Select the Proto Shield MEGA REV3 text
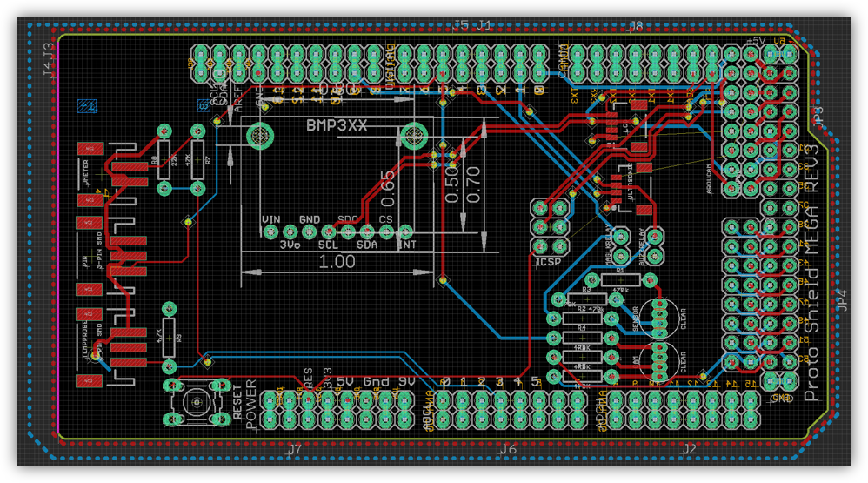Viewport: 868px width, 483px height. click(x=811, y=272)
